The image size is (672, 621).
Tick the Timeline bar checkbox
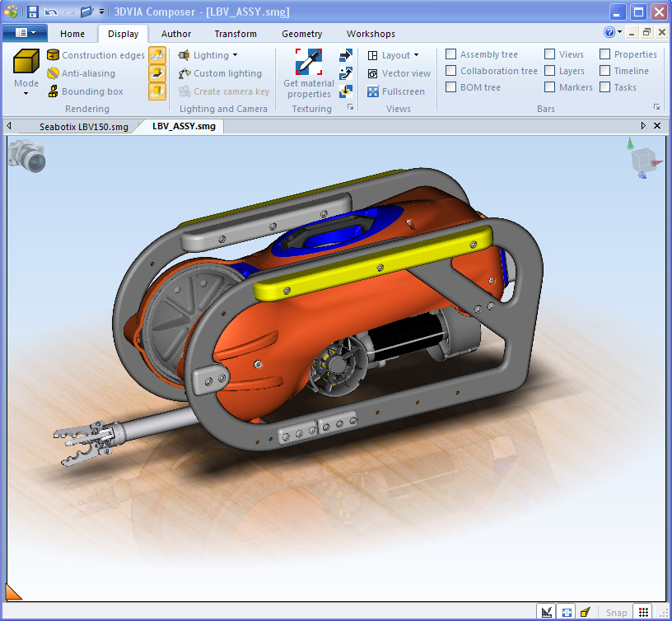[x=605, y=71]
